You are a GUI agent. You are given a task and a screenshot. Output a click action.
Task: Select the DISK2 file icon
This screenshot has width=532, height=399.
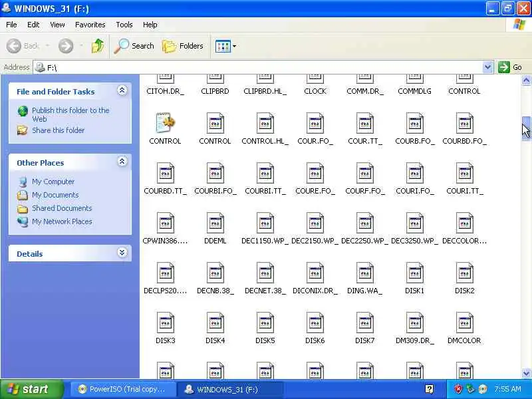464,273
